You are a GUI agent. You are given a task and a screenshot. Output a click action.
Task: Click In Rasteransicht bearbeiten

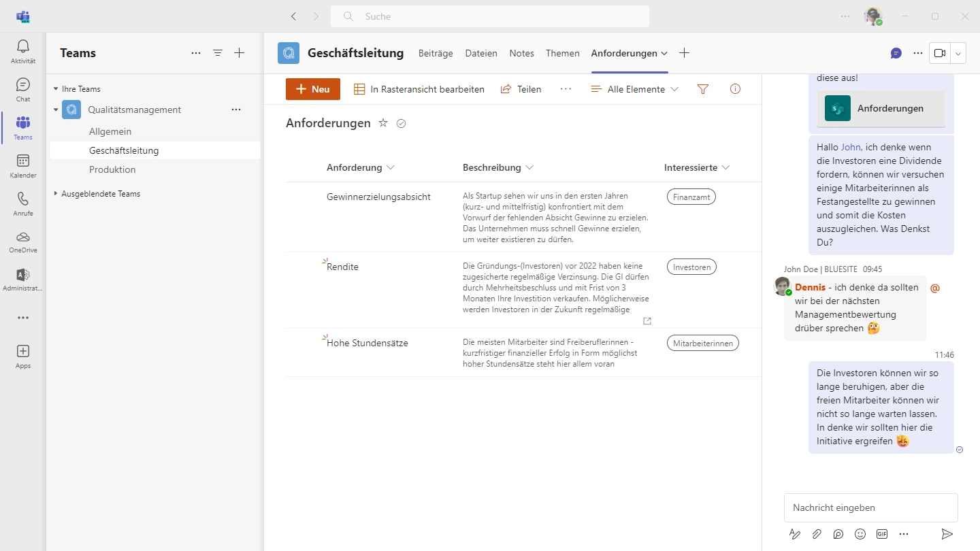(419, 89)
